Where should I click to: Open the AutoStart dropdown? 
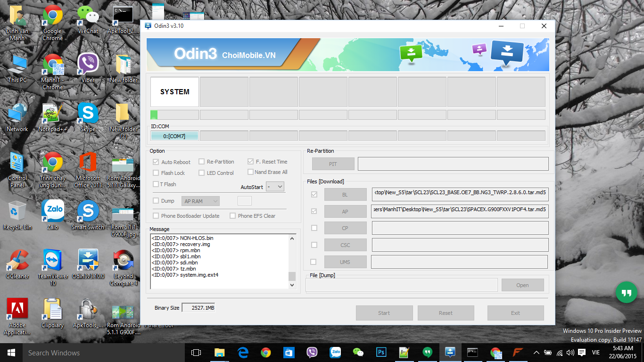275,187
